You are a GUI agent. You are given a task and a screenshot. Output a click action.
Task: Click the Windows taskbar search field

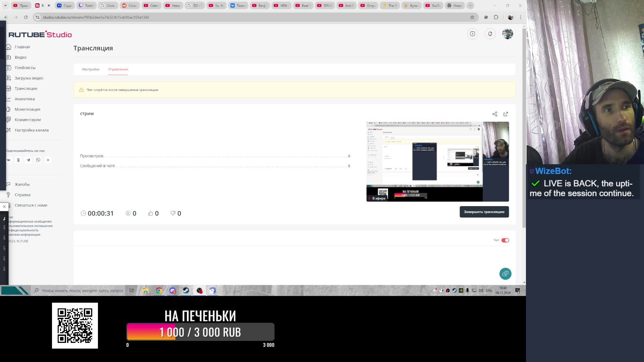coord(82,291)
